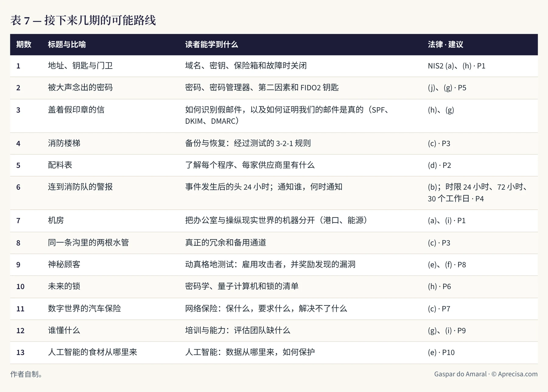
Task: Click the cell 了解每个程序、每家供应商里有什么
Action: [x=250, y=165]
